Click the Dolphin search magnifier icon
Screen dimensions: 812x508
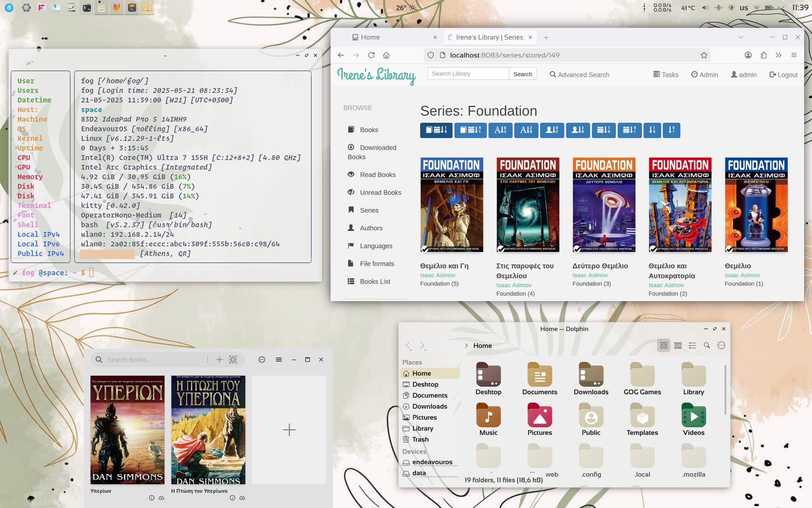707,345
